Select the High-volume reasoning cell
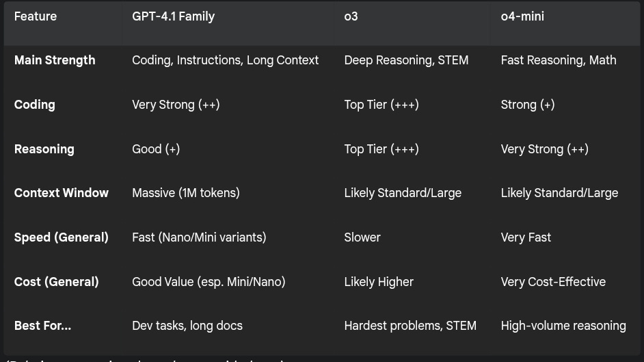 [563, 326]
